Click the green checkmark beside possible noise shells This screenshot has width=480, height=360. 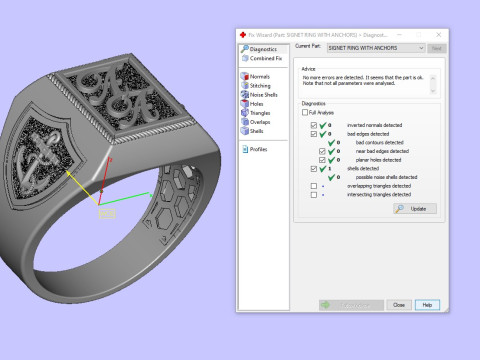(331, 177)
